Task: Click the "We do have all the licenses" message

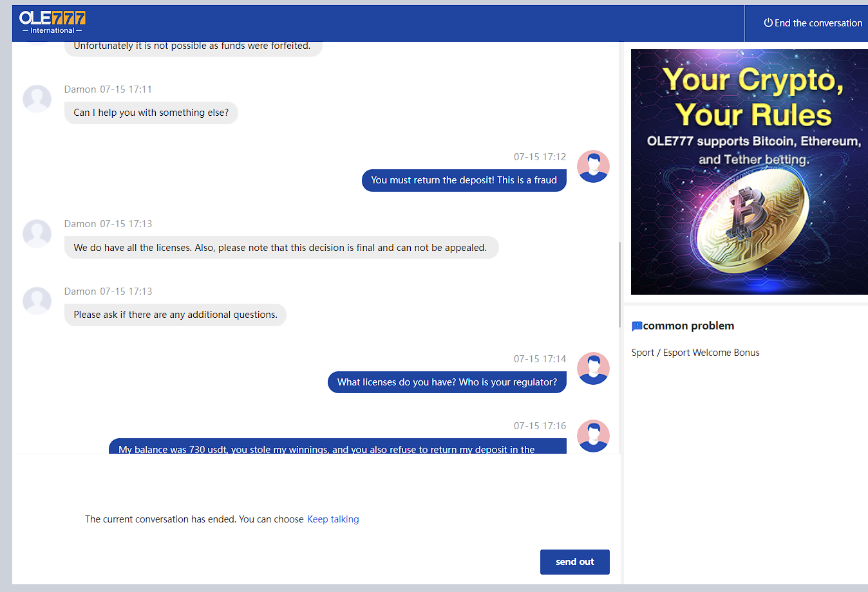Action: (281, 248)
